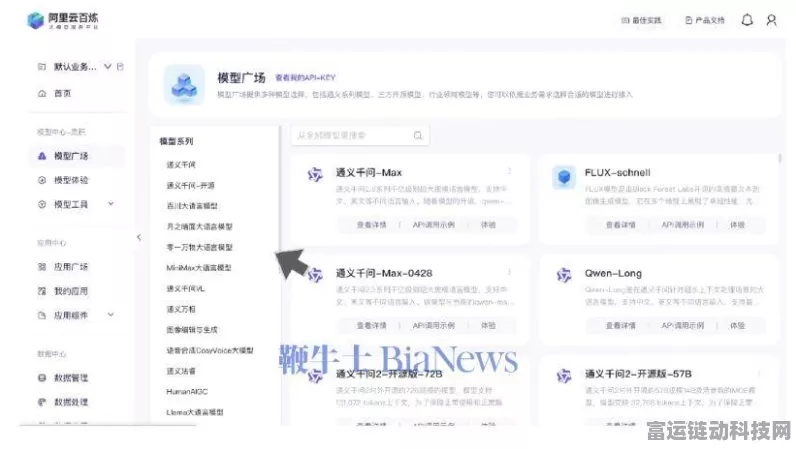Filter by 通义千问 series
This screenshot has width=796, height=449.
point(181,165)
